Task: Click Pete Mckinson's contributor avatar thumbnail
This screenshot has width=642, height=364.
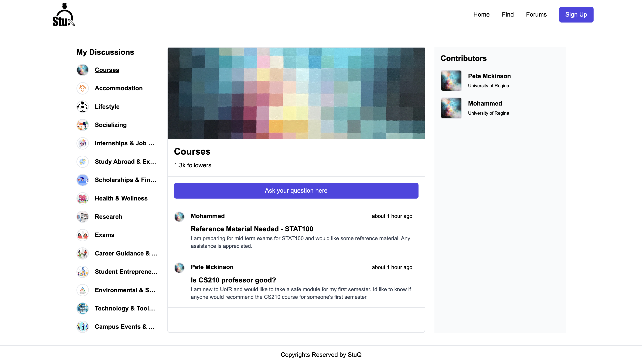Action: (451, 80)
